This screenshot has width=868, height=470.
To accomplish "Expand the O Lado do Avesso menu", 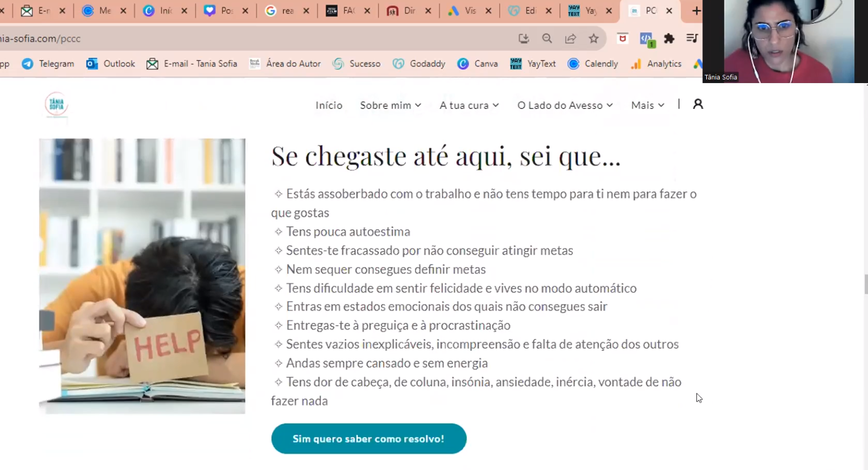I will 565,105.
